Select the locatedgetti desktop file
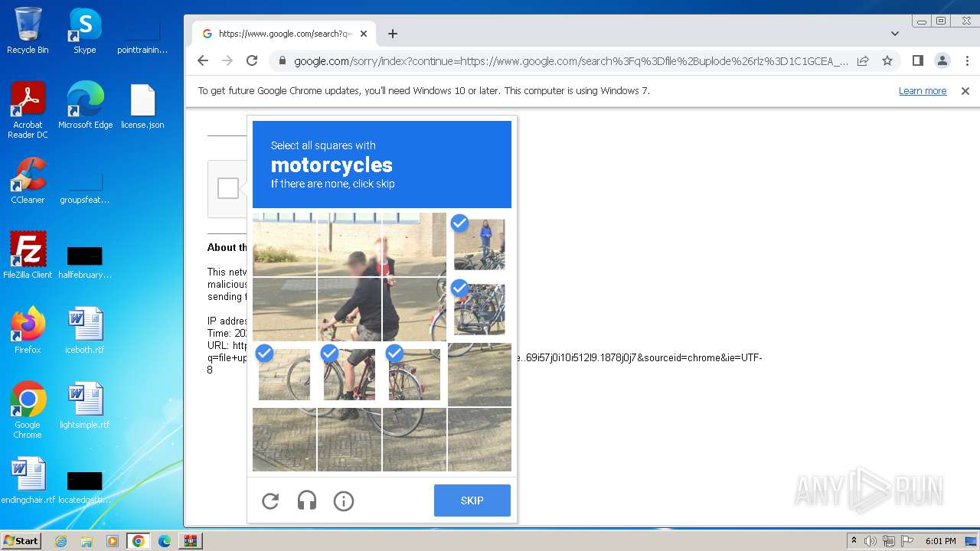The height and width of the screenshot is (551, 980). tap(84, 486)
